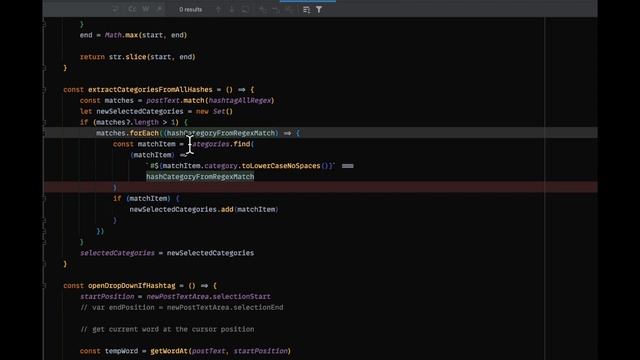
Task: Click 'newPostTextArea.selectionStart' expression
Action: point(208,296)
